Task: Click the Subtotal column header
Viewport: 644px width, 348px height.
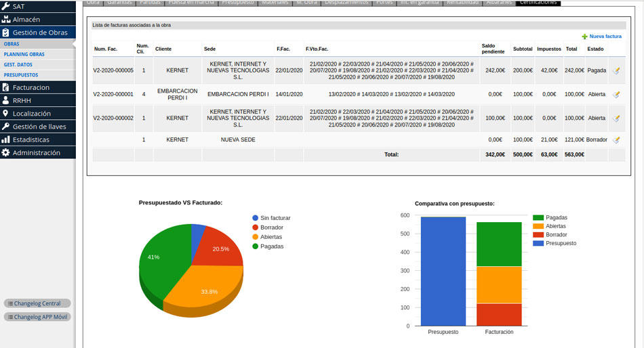Action: [x=523, y=49]
